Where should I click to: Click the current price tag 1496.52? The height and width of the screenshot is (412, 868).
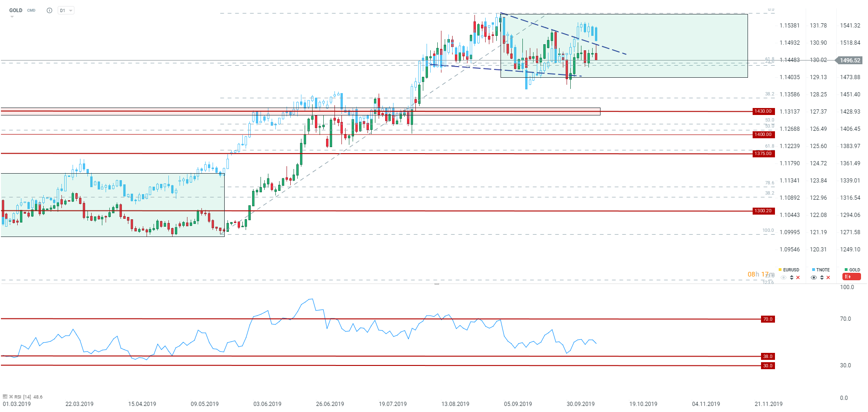tap(849, 61)
